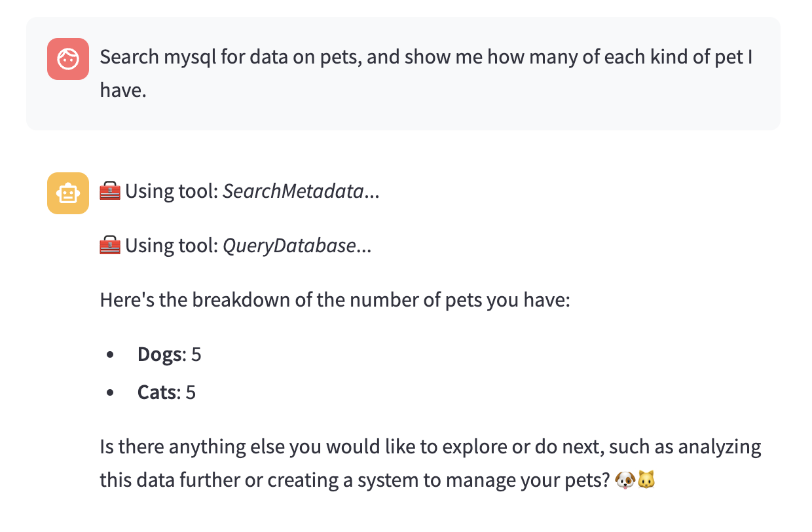Click the "Here's the breakdown" sentence
Image resolution: width=812 pixels, height=532 pixels.
[335, 301]
